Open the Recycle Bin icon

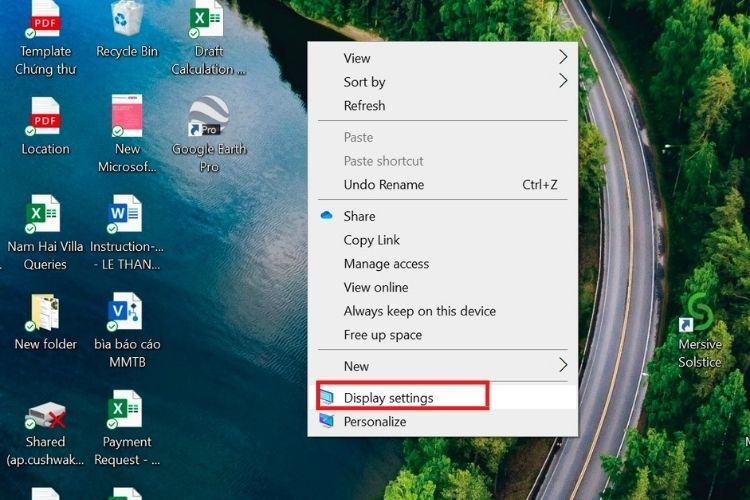click(127, 18)
